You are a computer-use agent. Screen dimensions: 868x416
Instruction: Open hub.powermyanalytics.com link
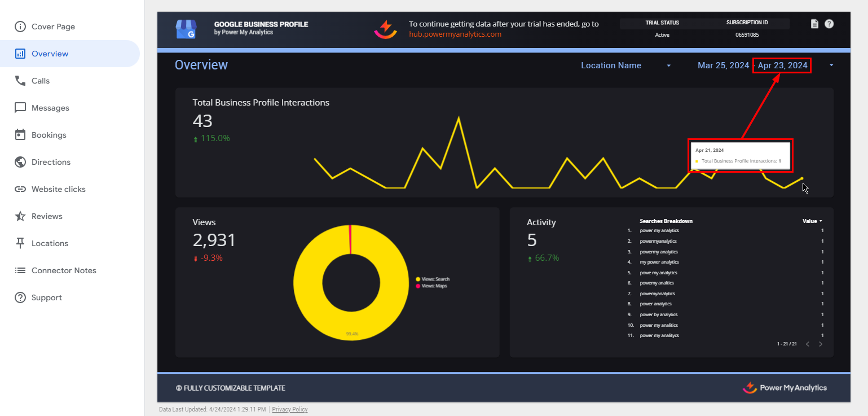click(455, 34)
